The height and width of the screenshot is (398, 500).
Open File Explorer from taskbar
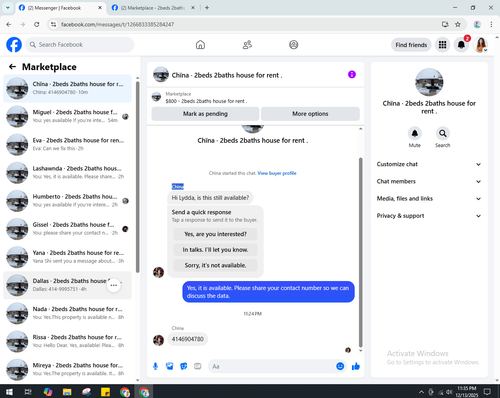(x=67, y=392)
